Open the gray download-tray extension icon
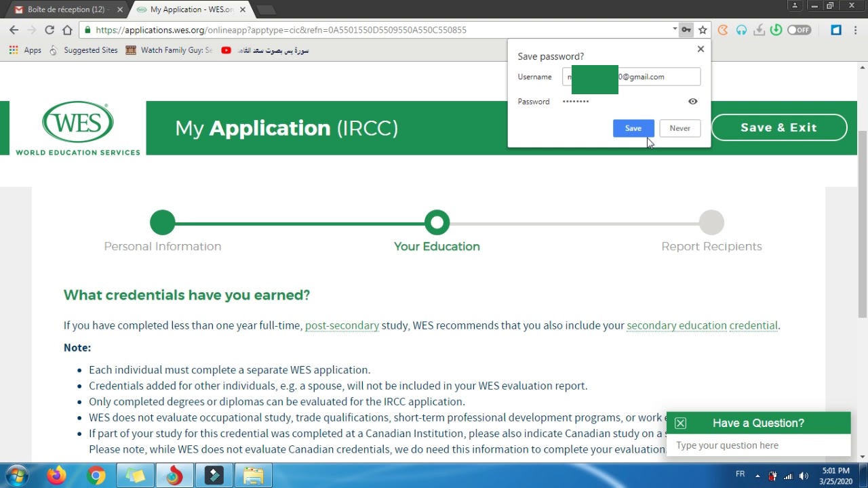The image size is (868, 488). coord(759,30)
